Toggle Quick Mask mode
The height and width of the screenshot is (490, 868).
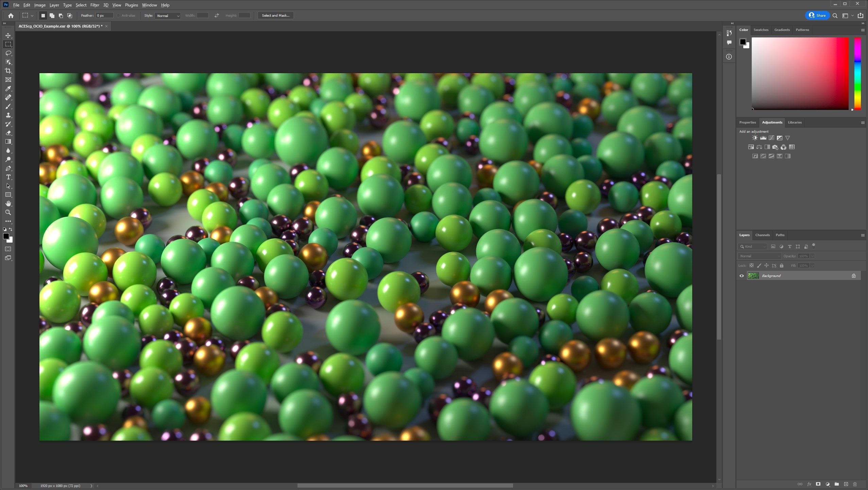[x=8, y=249]
